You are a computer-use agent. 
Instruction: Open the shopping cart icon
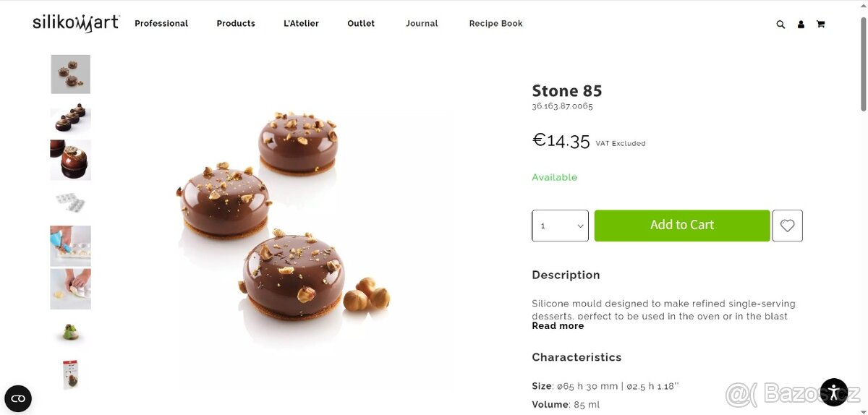(x=820, y=24)
